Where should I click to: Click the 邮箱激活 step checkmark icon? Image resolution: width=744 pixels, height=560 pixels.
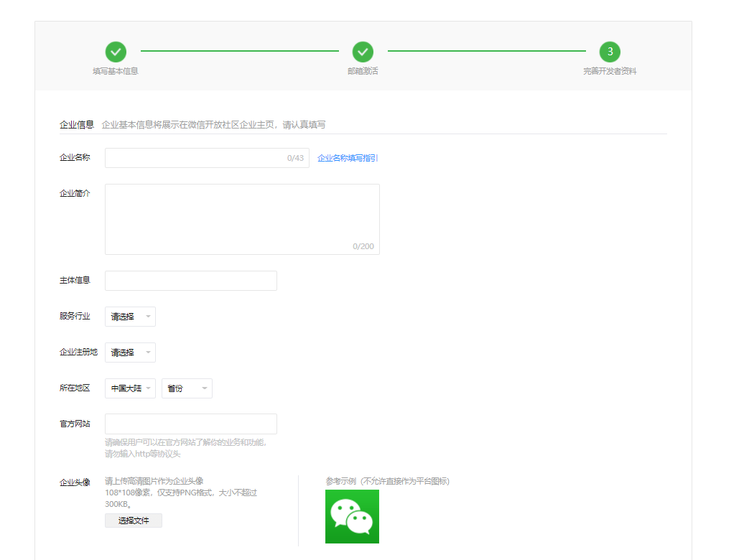pos(363,52)
